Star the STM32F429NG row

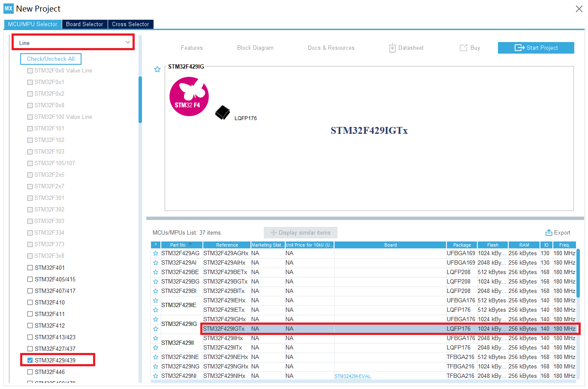pyautogui.click(x=156, y=367)
